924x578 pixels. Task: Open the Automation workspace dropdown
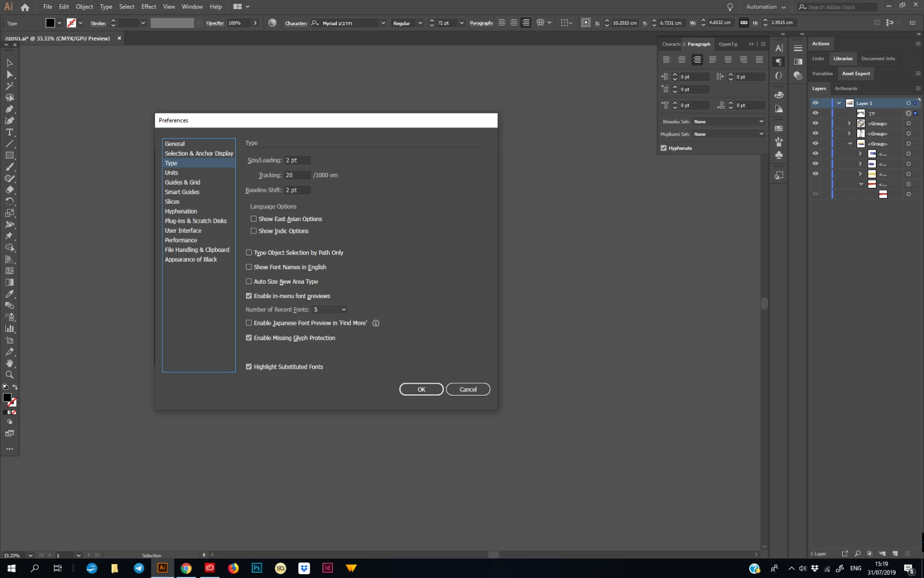[x=766, y=7]
